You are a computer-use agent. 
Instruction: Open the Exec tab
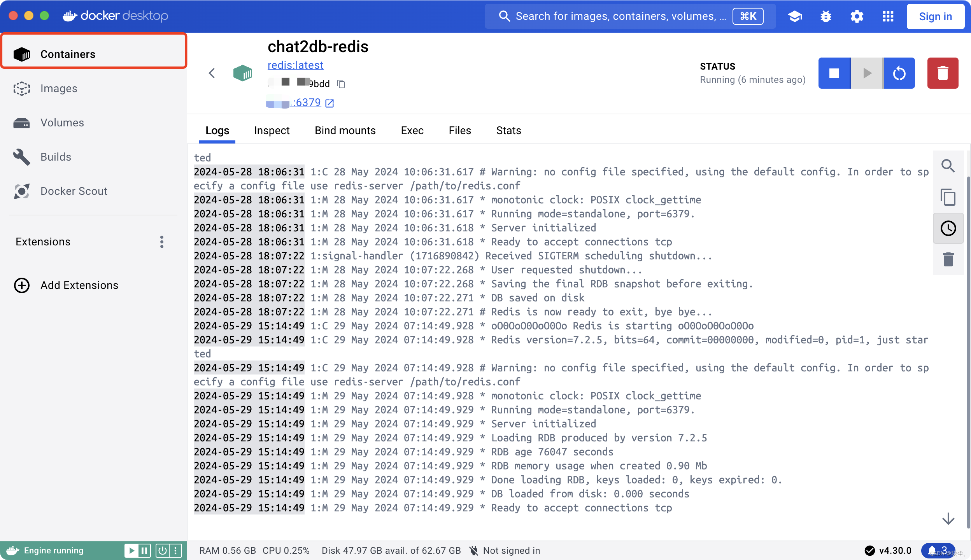tap(412, 131)
